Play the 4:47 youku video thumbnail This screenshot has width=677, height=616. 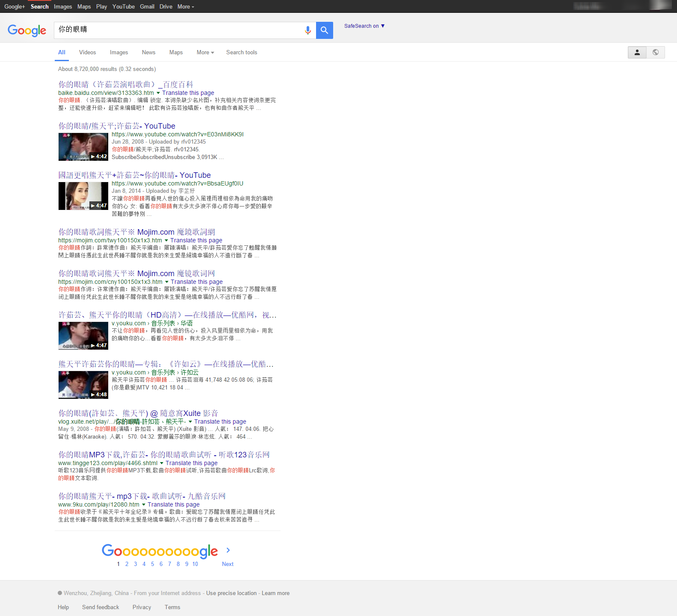point(83,336)
